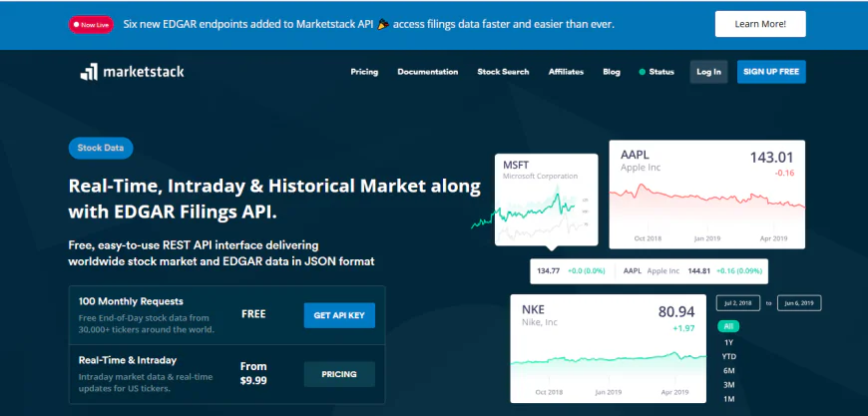
Task: Click GET API KEY button
Action: pyautogui.click(x=339, y=315)
